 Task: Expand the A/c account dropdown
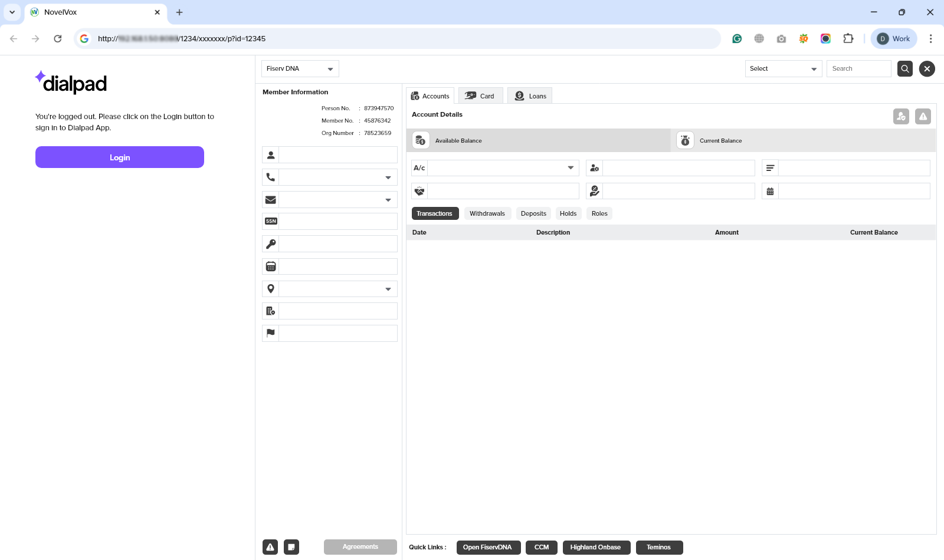tap(571, 168)
